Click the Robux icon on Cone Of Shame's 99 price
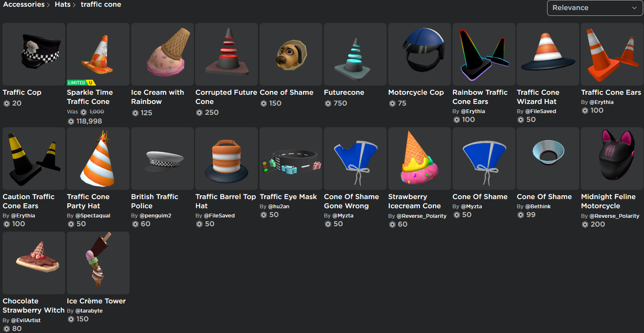644x333 pixels. point(521,214)
